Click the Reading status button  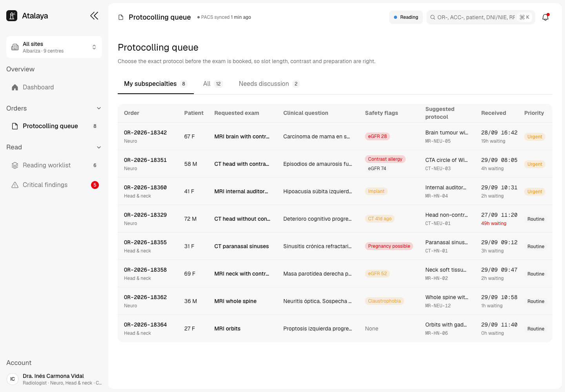406,17
